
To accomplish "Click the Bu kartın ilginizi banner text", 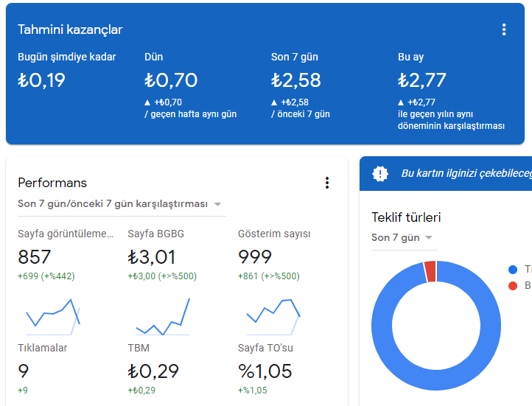I will point(466,174).
